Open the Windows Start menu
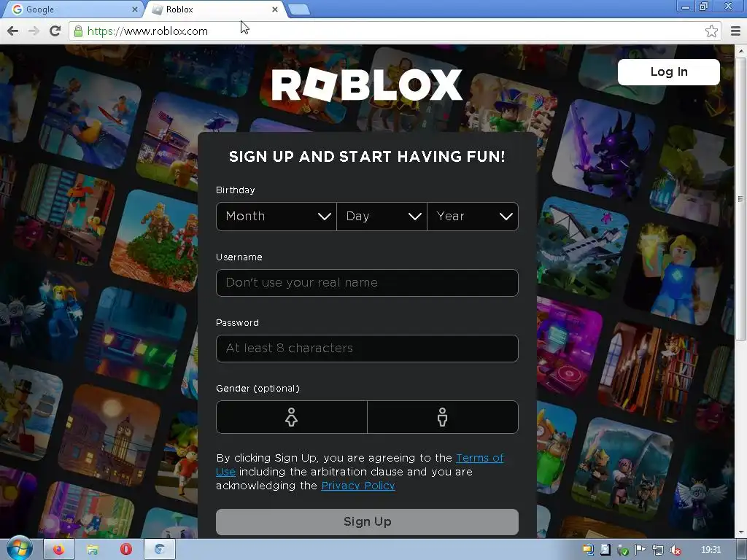This screenshot has height=560, width=747. click(18, 550)
